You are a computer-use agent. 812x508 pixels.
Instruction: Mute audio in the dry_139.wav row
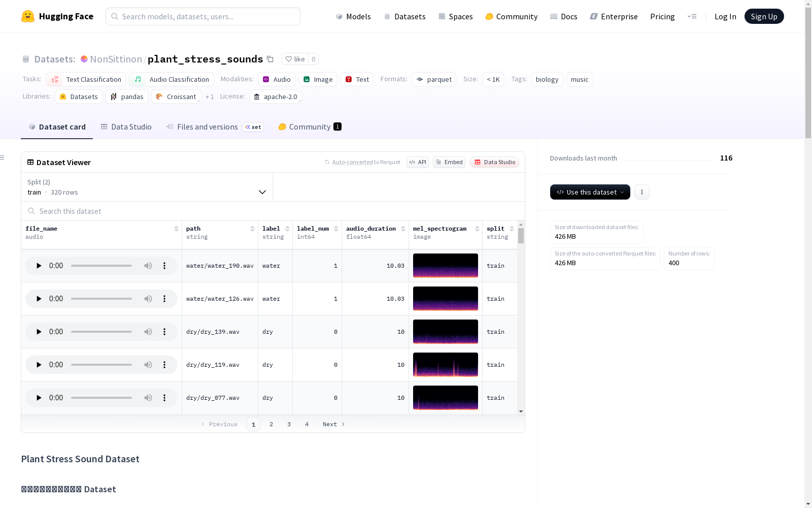[148, 332]
